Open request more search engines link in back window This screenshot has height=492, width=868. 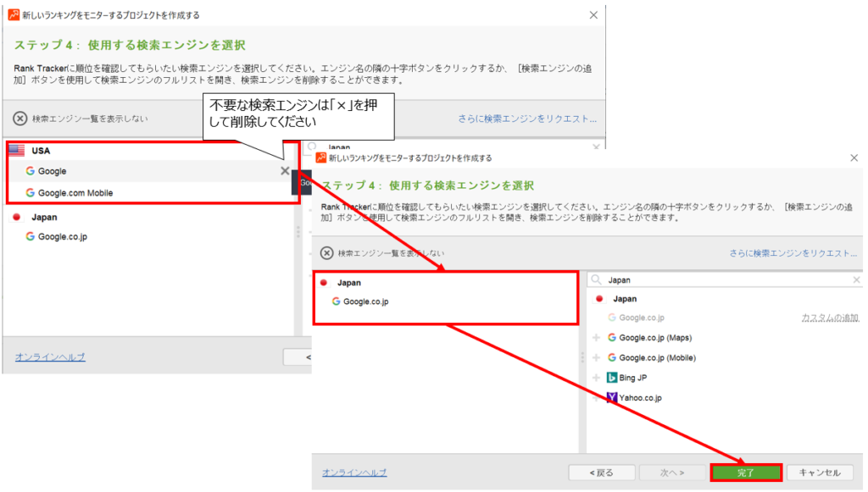[527, 119]
